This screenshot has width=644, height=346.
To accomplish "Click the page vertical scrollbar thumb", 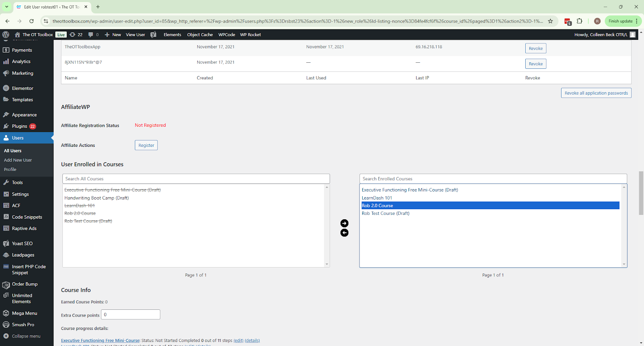I will (x=641, y=193).
